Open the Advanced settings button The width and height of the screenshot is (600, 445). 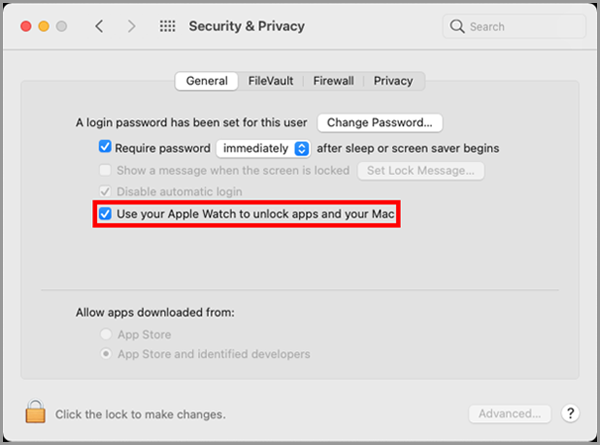tap(509, 413)
